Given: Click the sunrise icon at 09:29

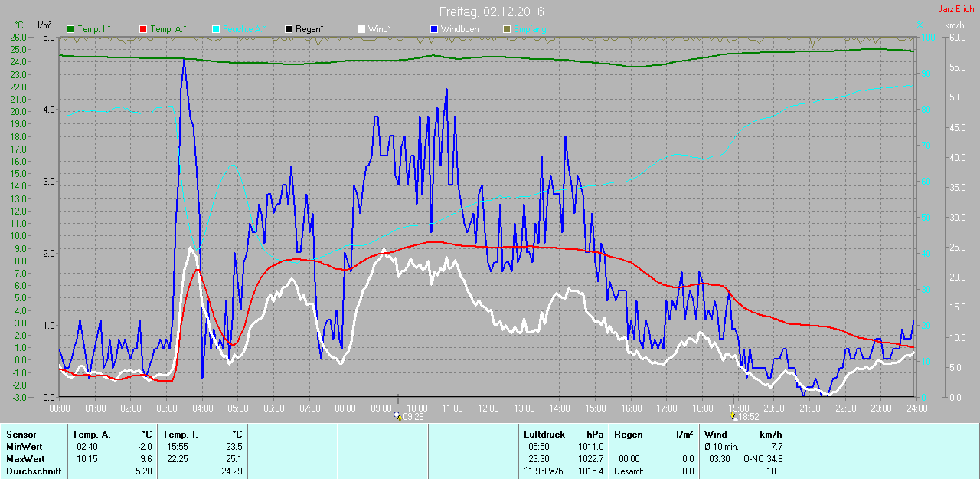Looking at the screenshot, I should [398, 416].
